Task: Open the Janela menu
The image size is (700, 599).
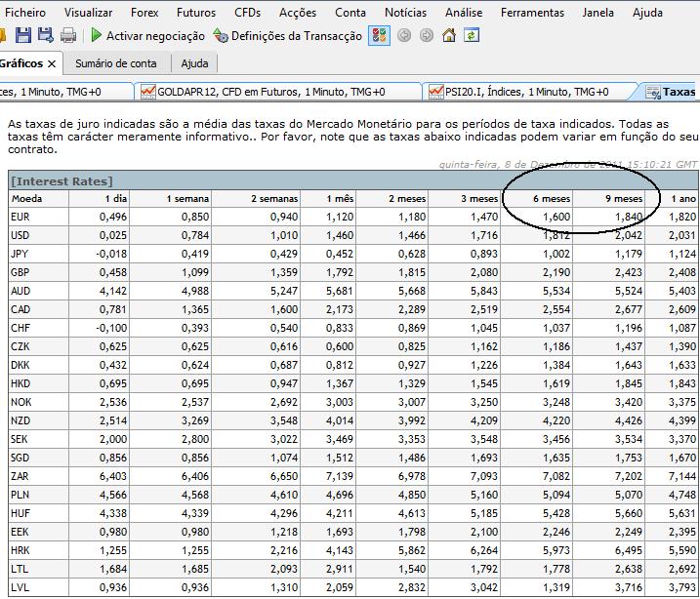Action: coord(597,13)
